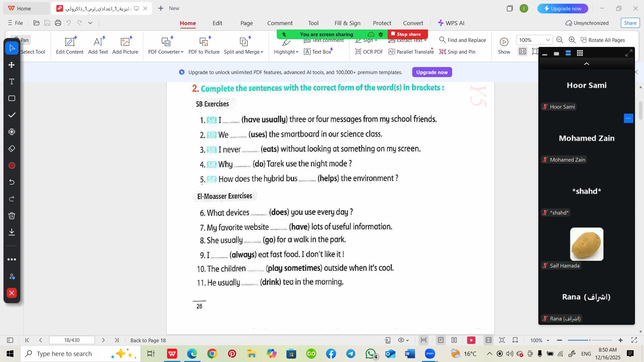Toggle the actual size button in status bar
The width and height of the screenshot is (644, 362).
(489, 341)
